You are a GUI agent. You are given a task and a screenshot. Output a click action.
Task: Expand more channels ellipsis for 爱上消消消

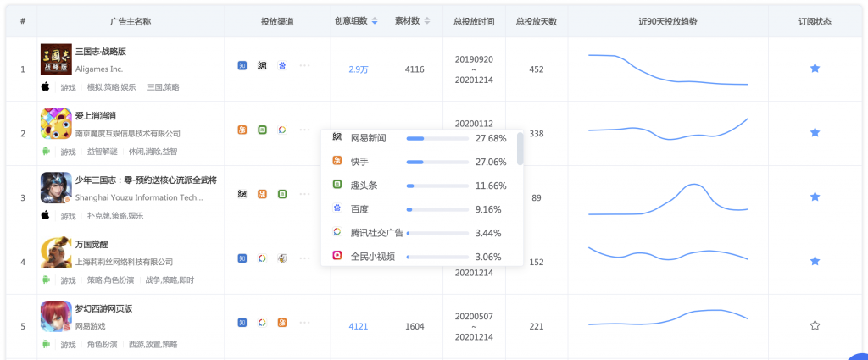click(x=304, y=130)
